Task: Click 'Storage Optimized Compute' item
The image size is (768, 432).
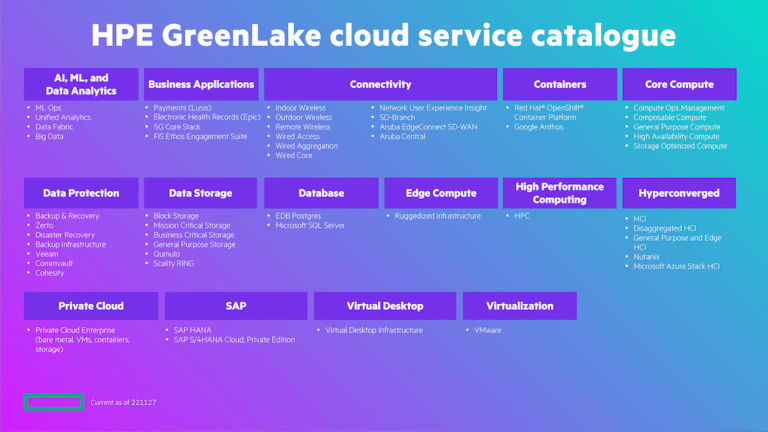Action: tap(680, 146)
